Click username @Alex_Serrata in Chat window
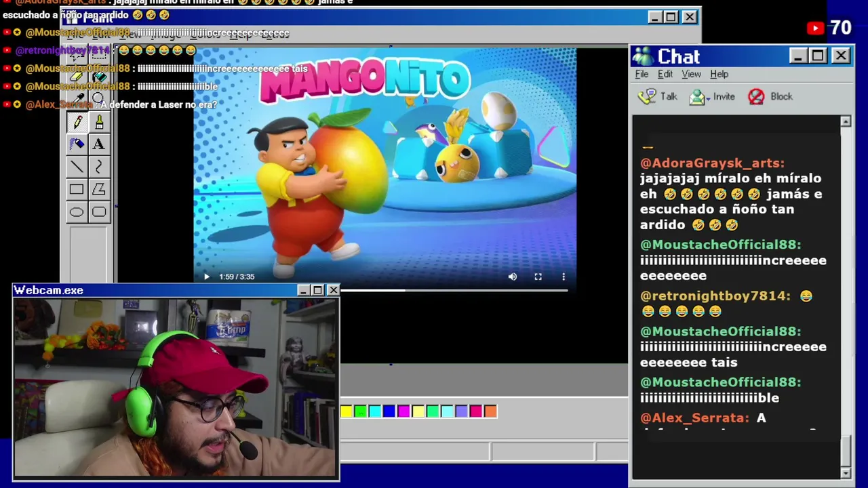The image size is (868, 488). point(694,418)
